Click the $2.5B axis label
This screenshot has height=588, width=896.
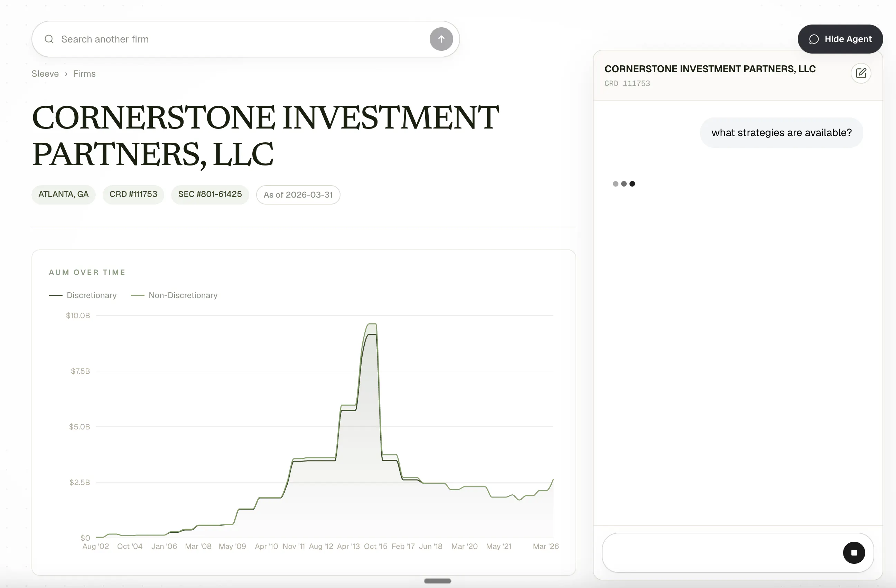point(80,482)
